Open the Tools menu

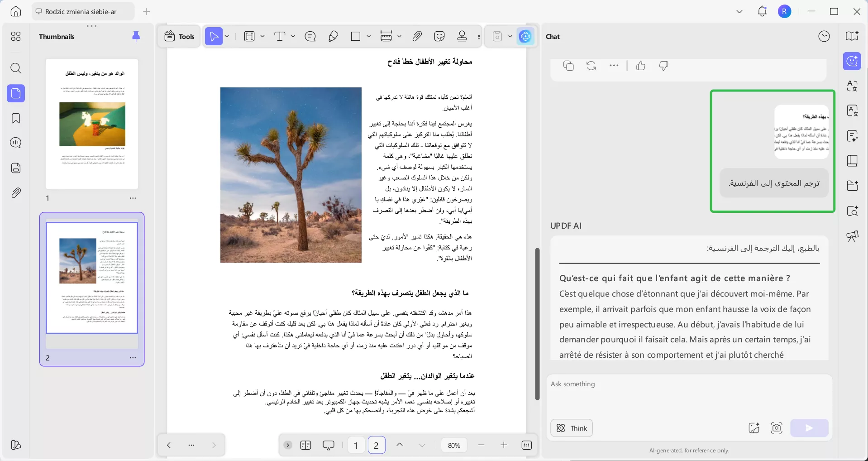pyautogui.click(x=179, y=36)
